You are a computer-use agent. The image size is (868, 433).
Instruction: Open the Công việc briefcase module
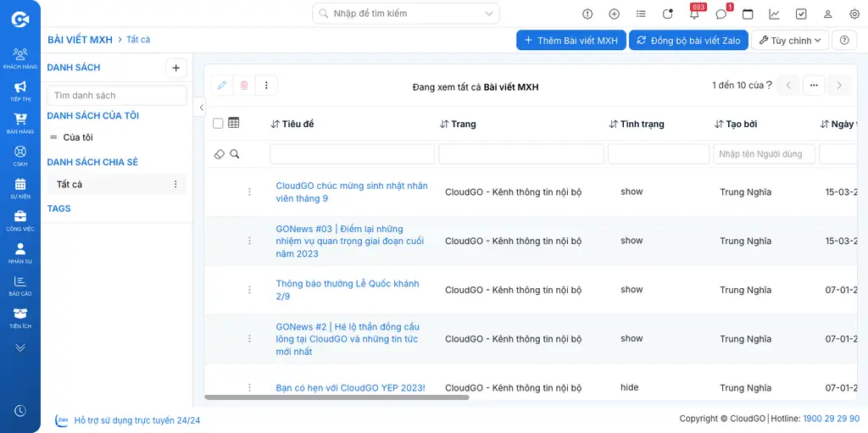(x=20, y=220)
